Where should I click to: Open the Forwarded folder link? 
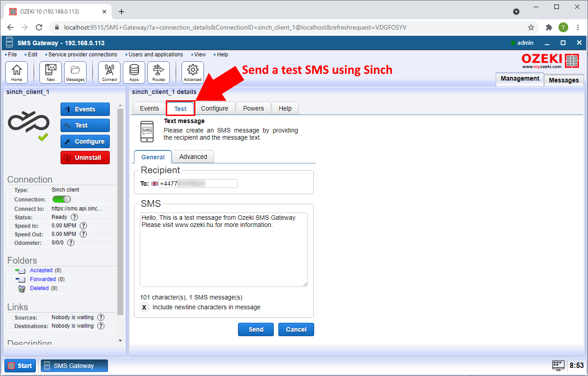click(43, 279)
